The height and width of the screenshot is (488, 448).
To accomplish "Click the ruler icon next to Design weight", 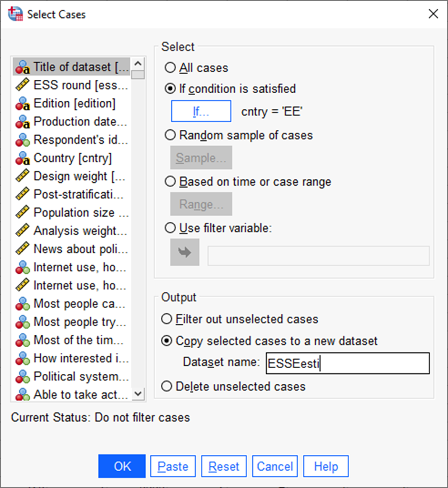I will (x=23, y=176).
